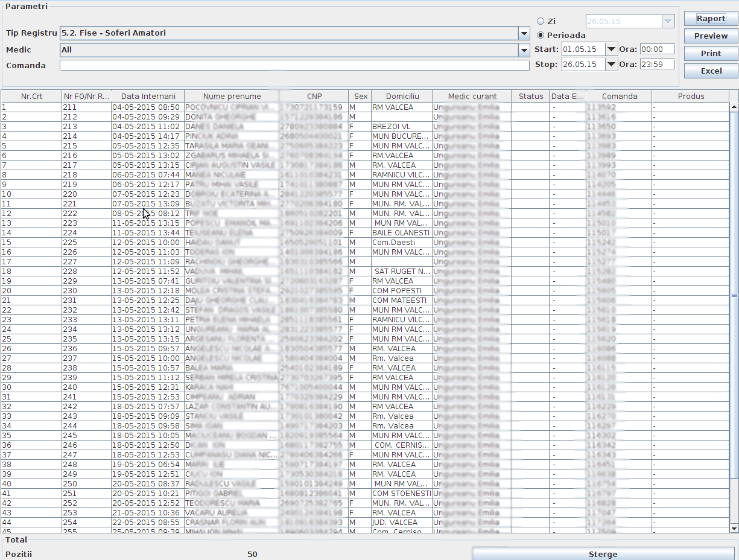Screen dimensions: 739x560
Task: Click the Start Ora field 00:00
Action: pos(657,49)
